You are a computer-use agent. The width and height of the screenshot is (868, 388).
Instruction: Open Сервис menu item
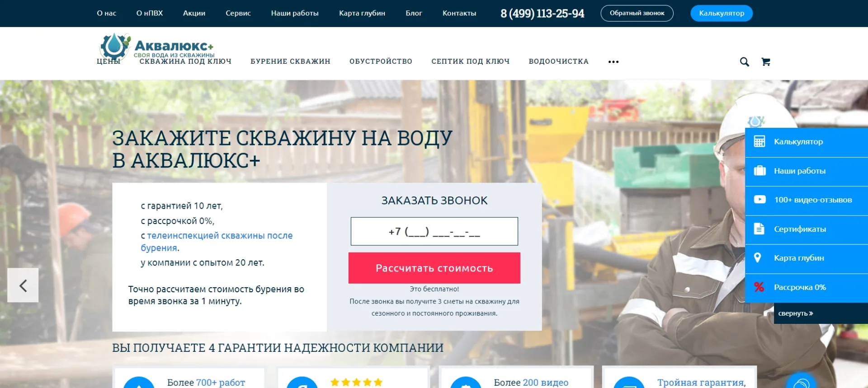238,13
